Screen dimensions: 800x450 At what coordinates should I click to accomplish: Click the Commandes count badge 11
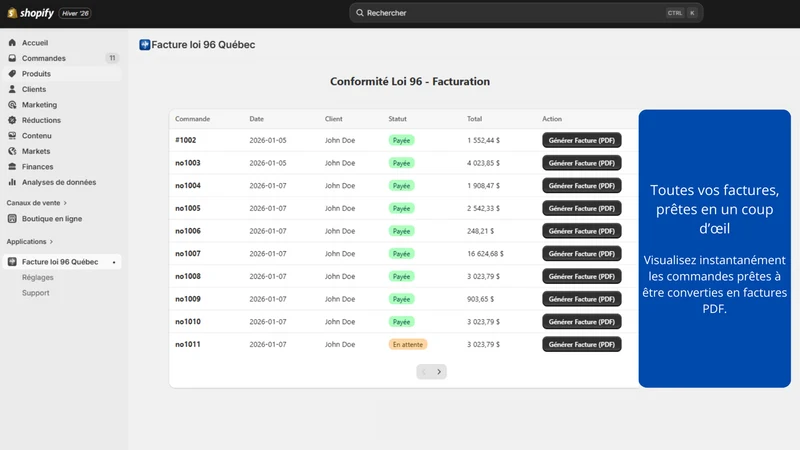(112, 58)
